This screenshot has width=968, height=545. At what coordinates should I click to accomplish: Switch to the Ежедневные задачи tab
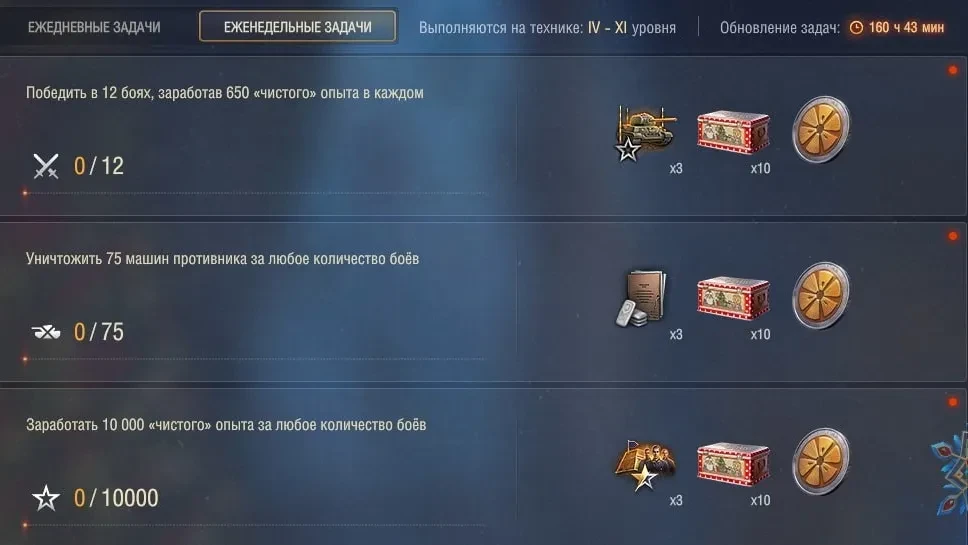94,27
